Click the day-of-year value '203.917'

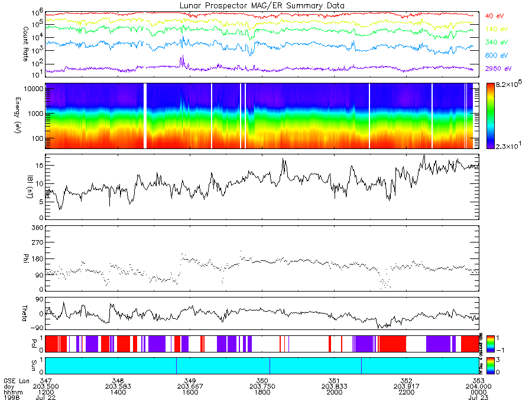click(x=407, y=387)
